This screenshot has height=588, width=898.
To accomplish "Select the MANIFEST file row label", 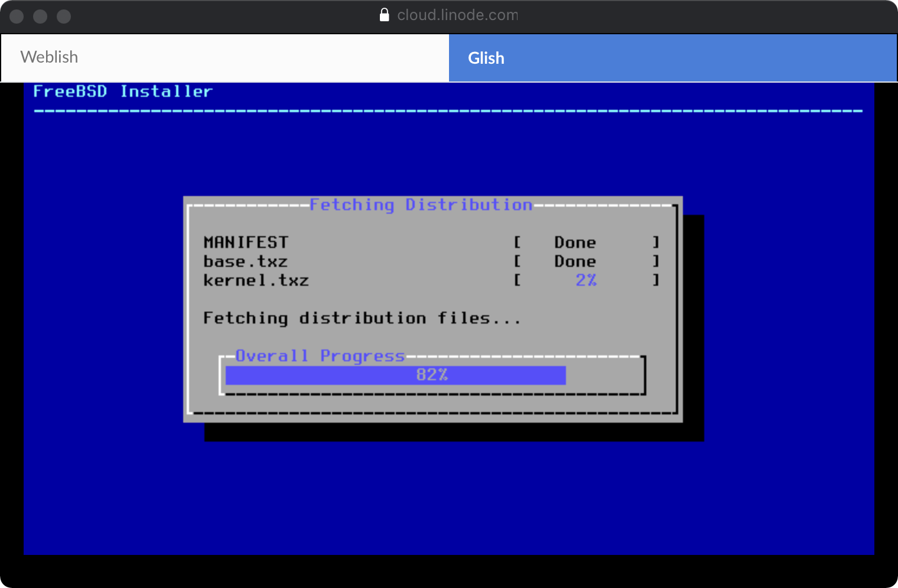I will 246,243.
